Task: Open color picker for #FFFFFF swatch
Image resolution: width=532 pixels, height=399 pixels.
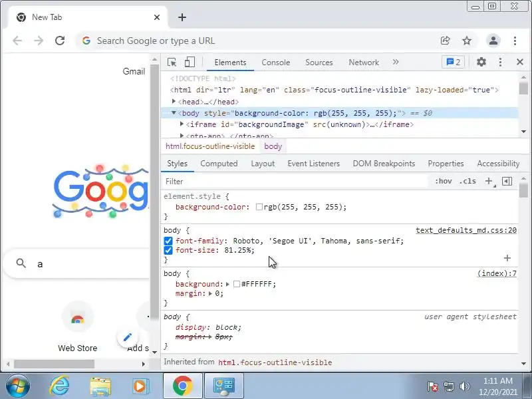Action: point(237,284)
